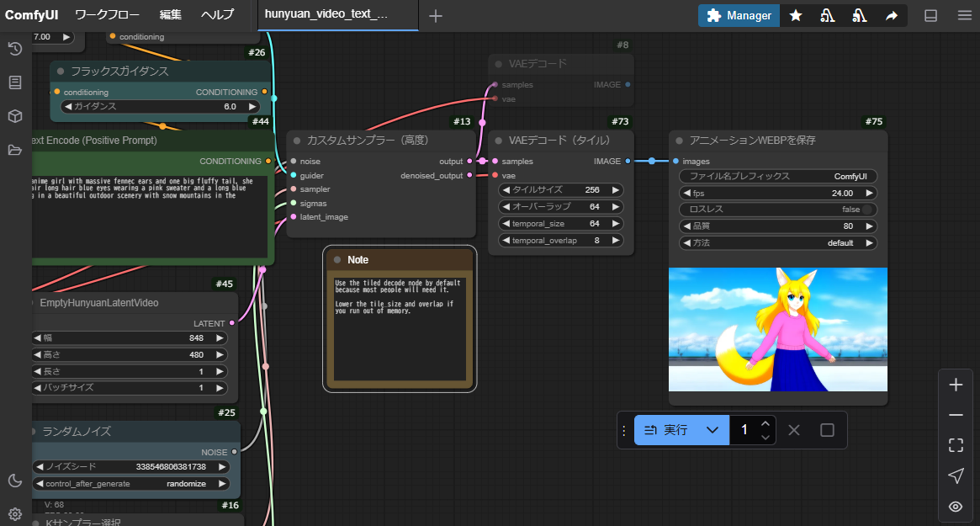Collapse the フラックスガイダンス node dot
Viewport: 980px width, 526px height.
tap(61, 72)
